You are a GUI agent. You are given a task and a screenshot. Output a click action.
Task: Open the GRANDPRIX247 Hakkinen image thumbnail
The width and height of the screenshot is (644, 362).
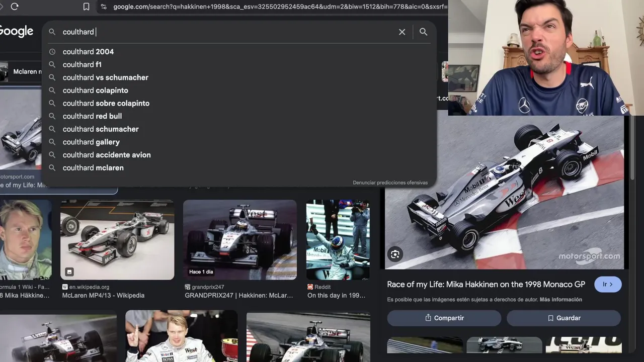(240, 240)
